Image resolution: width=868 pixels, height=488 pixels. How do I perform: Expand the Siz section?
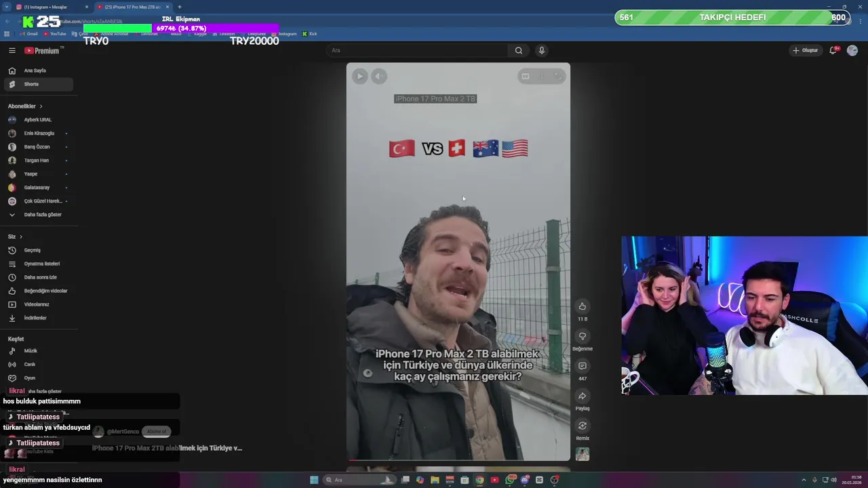point(15,237)
